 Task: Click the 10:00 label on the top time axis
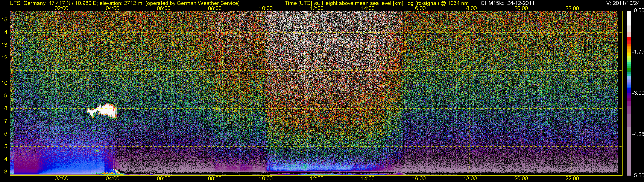[266, 8]
